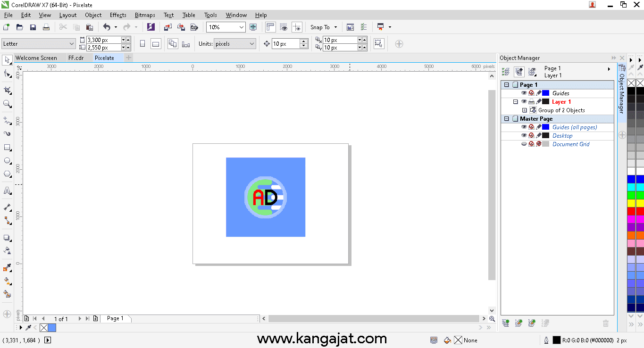Toggle visibility eye of Desktop layer
The height and width of the screenshot is (348, 644).
pos(524,136)
